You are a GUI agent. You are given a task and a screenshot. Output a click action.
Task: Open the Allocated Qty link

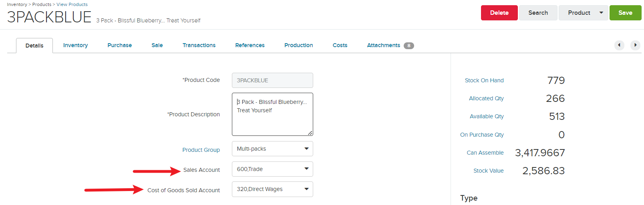pyautogui.click(x=486, y=98)
